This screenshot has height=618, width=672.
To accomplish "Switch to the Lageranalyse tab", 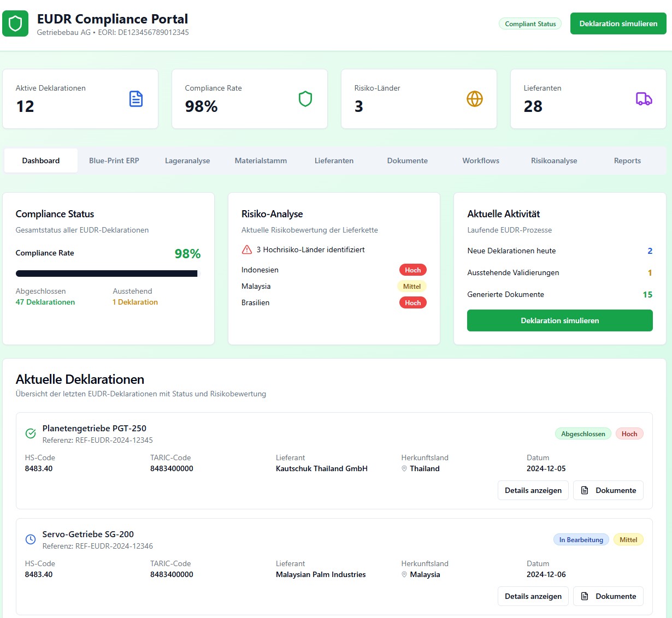I will (x=187, y=161).
